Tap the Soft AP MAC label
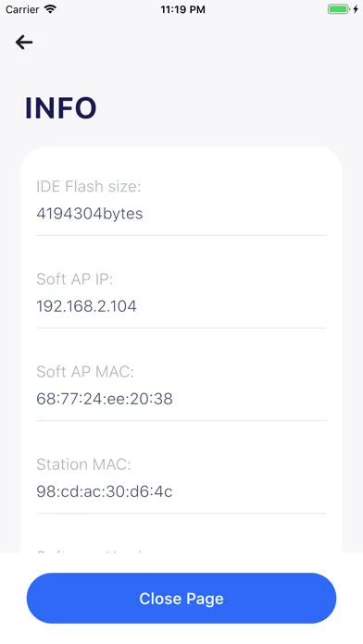363x644 pixels. (85, 372)
